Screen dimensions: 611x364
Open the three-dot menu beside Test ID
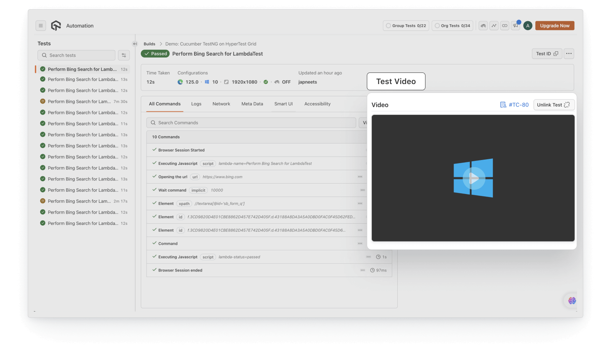point(569,54)
